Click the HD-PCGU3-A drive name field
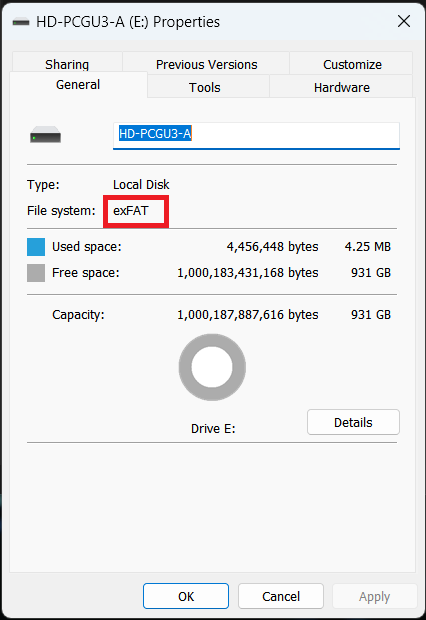426x620 pixels. pos(256,136)
